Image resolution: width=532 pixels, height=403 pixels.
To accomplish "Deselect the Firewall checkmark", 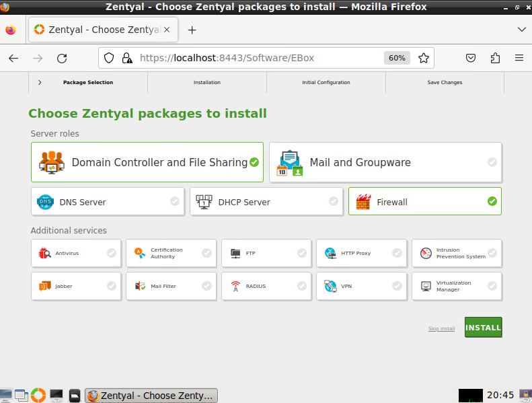I will point(492,201).
